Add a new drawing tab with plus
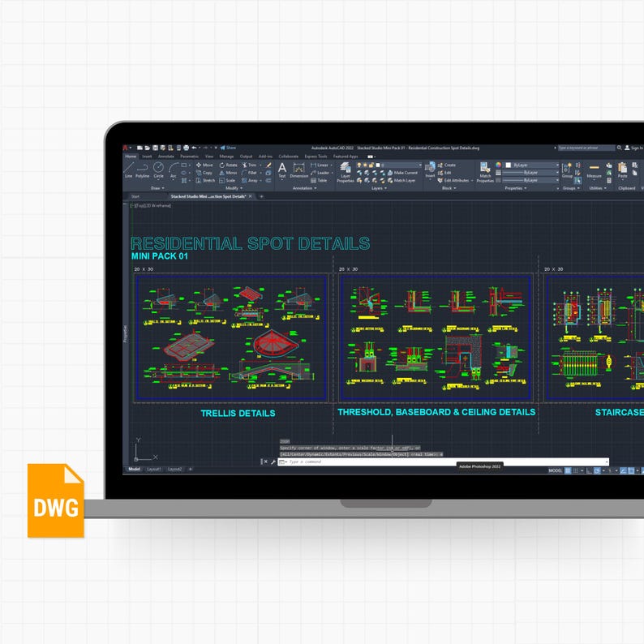644x644 pixels. pyautogui.click(x=262, y=197)
